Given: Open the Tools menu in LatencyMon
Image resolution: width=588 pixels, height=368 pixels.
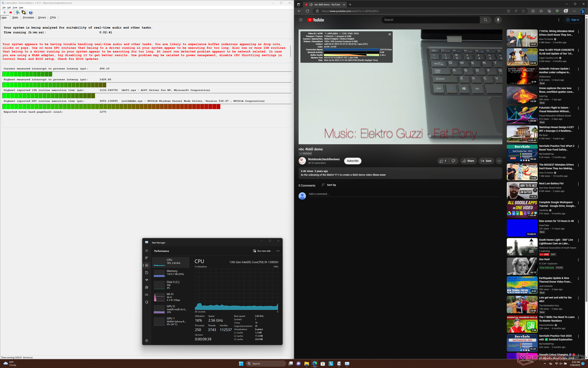Looking at the screenshot, I should (x=15, y=8).
